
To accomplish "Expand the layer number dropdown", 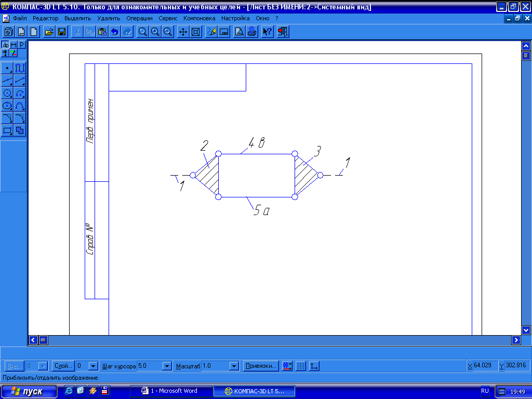I will tap(94, 366).
